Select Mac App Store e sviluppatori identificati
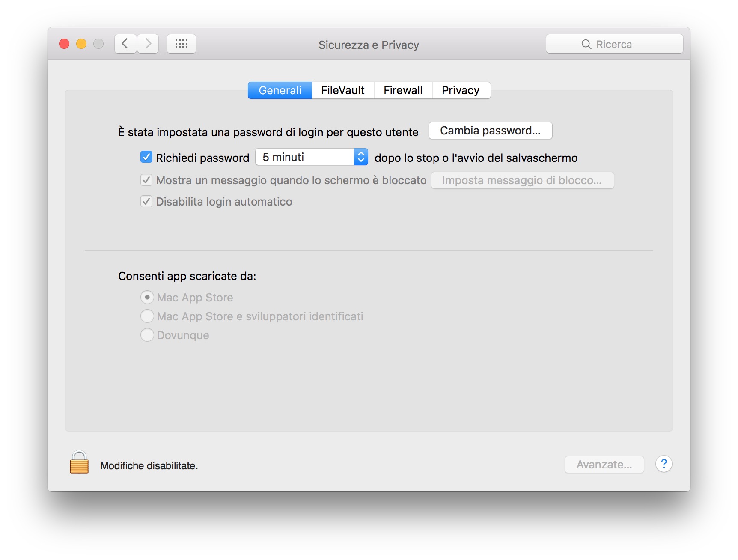 (x=147, y=316)
